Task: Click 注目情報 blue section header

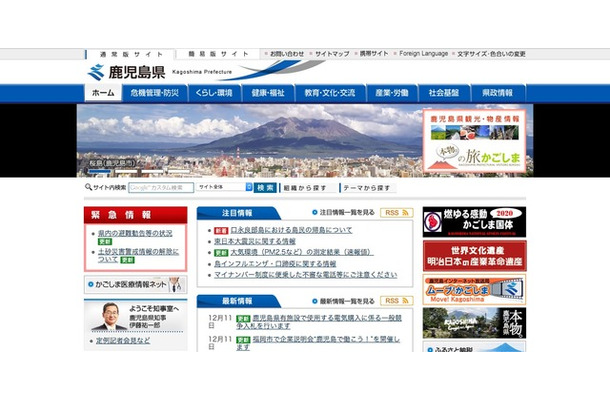Action: pos(238,213)
